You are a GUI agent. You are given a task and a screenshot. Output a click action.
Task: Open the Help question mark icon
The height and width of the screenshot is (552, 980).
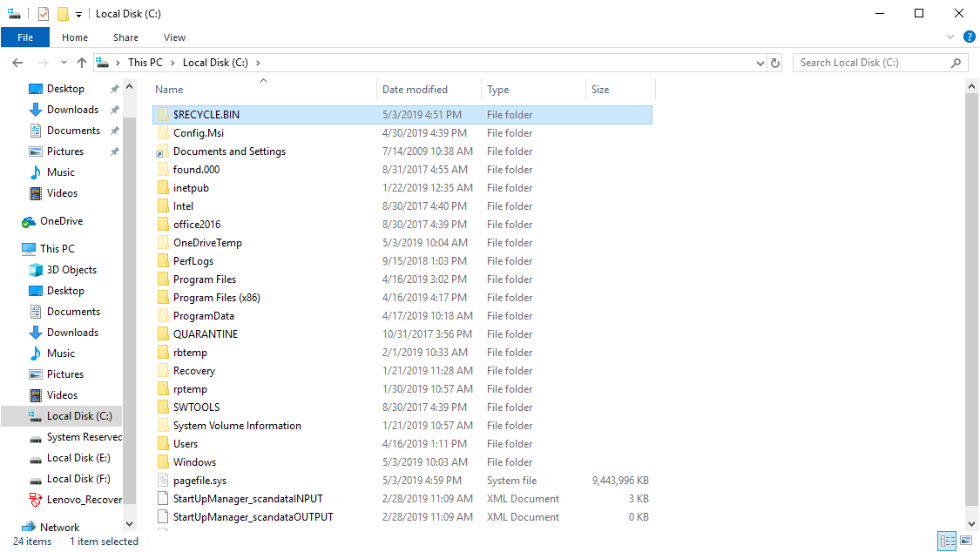(x=969, y=37)
